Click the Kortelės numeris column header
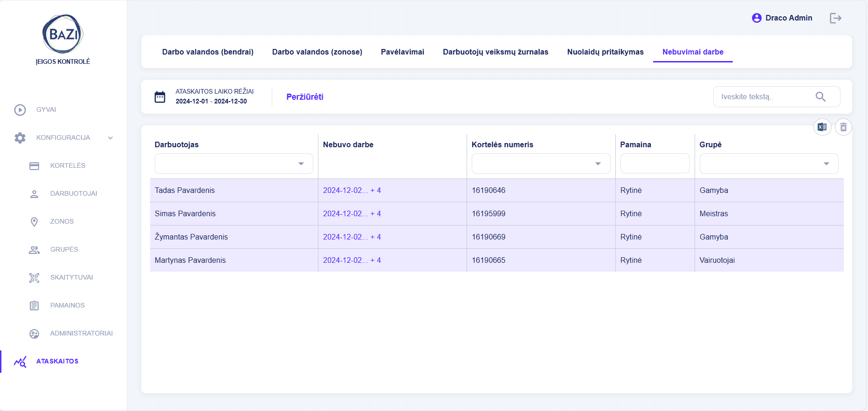This screenshot has height=411, width=868. point(503,144)
